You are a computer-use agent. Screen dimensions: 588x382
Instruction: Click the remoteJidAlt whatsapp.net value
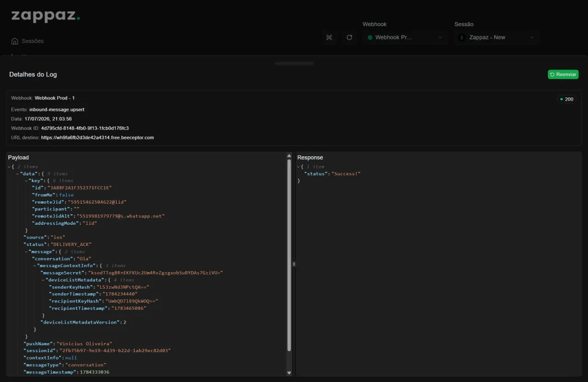pyautogui.click(x=120, y=216)
